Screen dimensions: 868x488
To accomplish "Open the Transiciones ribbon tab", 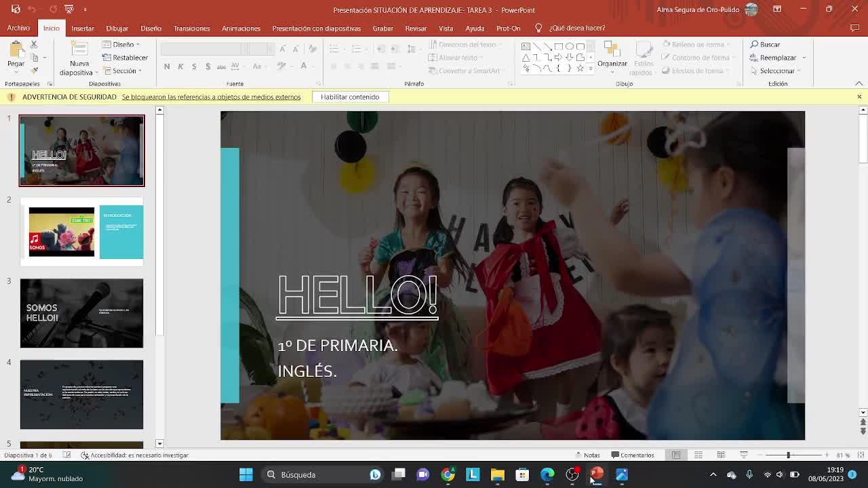I will tap(191, 28).
